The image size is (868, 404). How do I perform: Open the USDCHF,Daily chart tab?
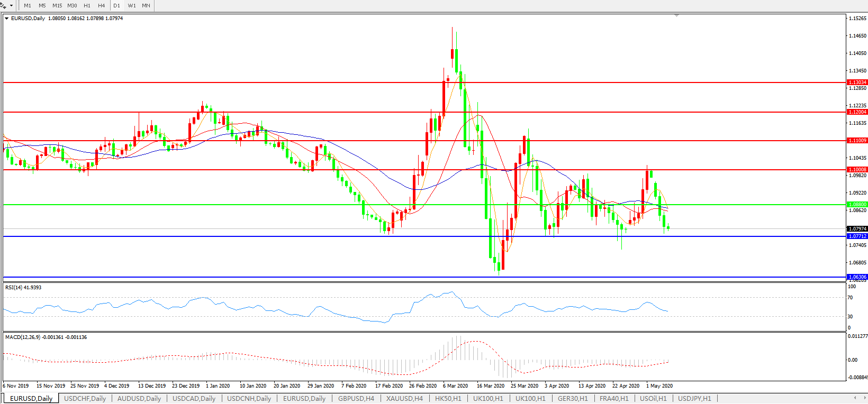pos(85,398)
